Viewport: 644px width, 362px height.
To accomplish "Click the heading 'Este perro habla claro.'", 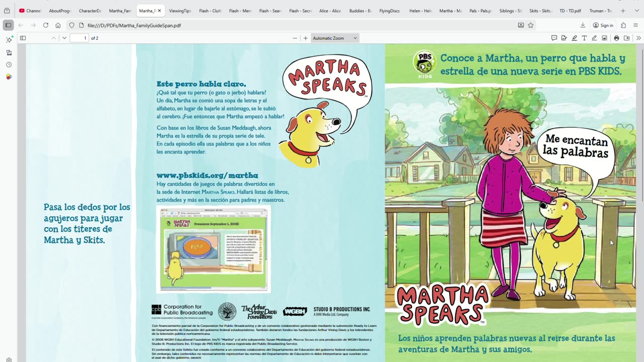I will [x=201, y=84].
